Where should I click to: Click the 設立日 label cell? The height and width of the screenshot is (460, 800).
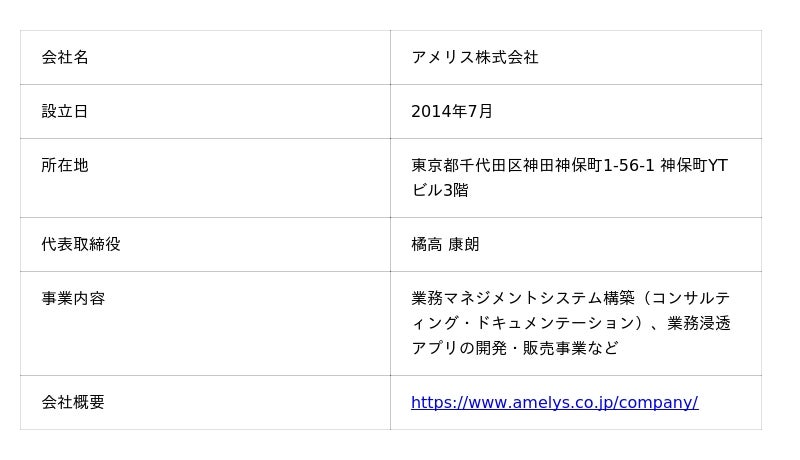click(x=65, y=112)
